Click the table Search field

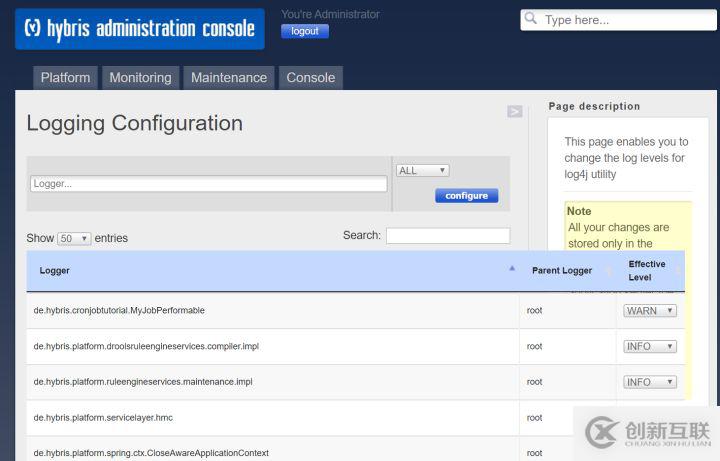[447, 236]
